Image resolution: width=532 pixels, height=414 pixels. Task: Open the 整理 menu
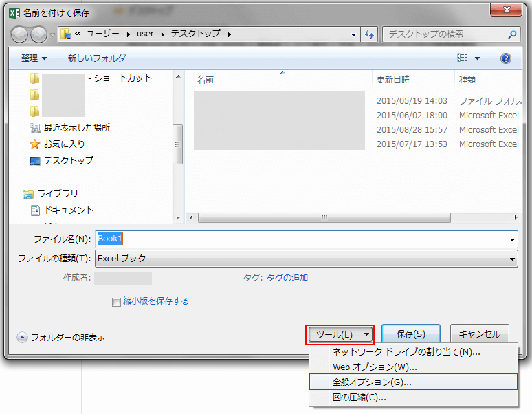[x=34, y=58]
